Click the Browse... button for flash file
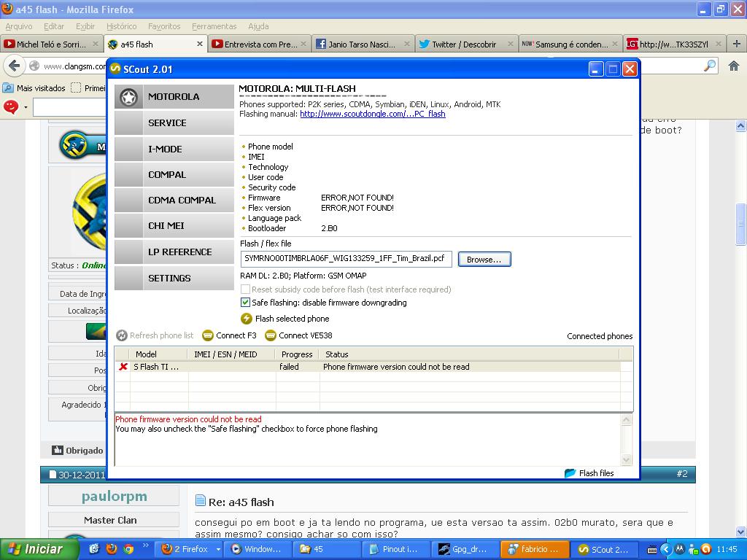Image resolution: width=747 pixels, height=560 pixels. 484,260
